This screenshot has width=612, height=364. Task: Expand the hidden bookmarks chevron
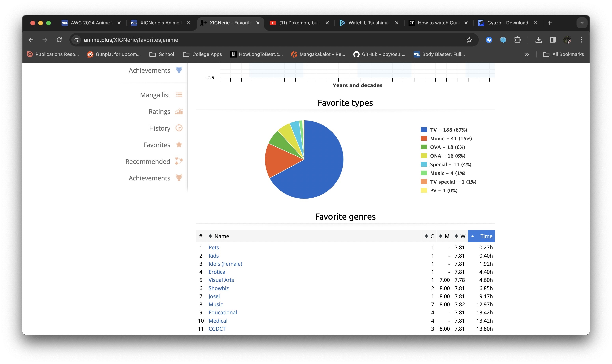click(527, 54)
